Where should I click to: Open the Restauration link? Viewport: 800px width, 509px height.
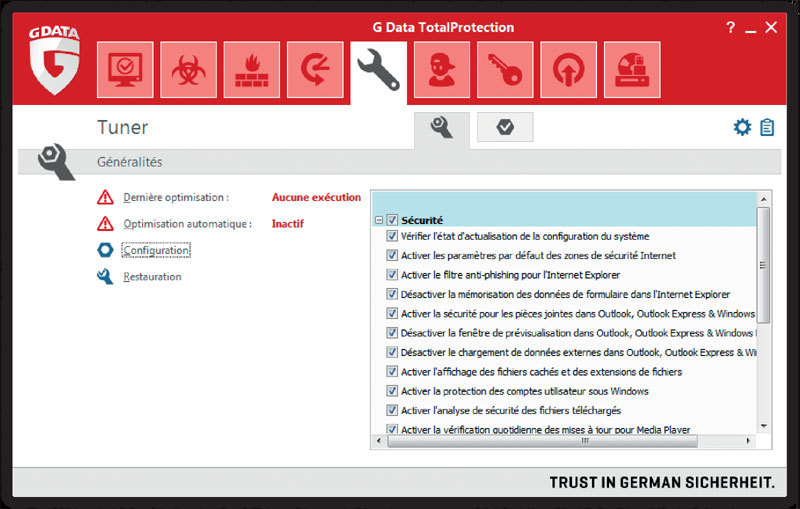[152, 276]
